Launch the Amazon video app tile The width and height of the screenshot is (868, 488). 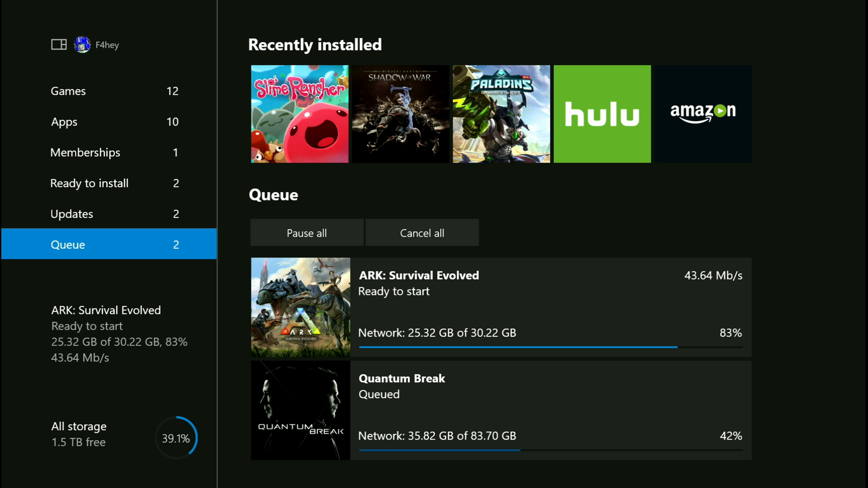point(703,114)
